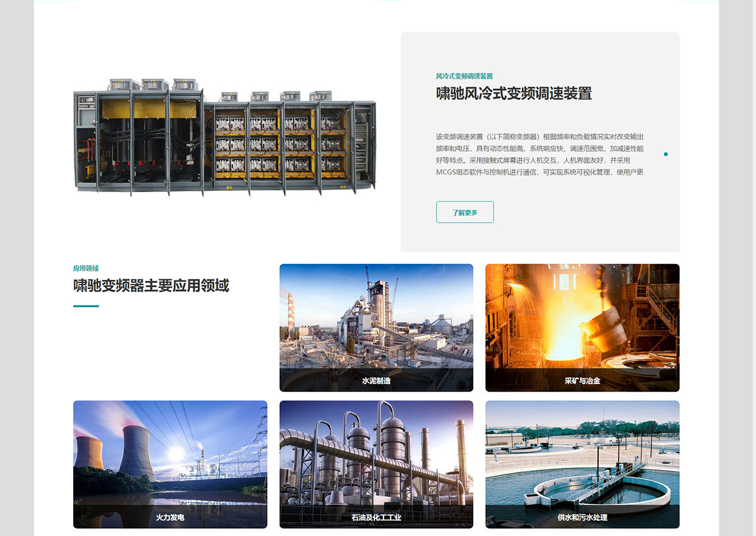Viewport: 756px width, 536px height.
Task: Click the 火力发电 caption bar
Action: pyautogui.click(x=169, y=517)
